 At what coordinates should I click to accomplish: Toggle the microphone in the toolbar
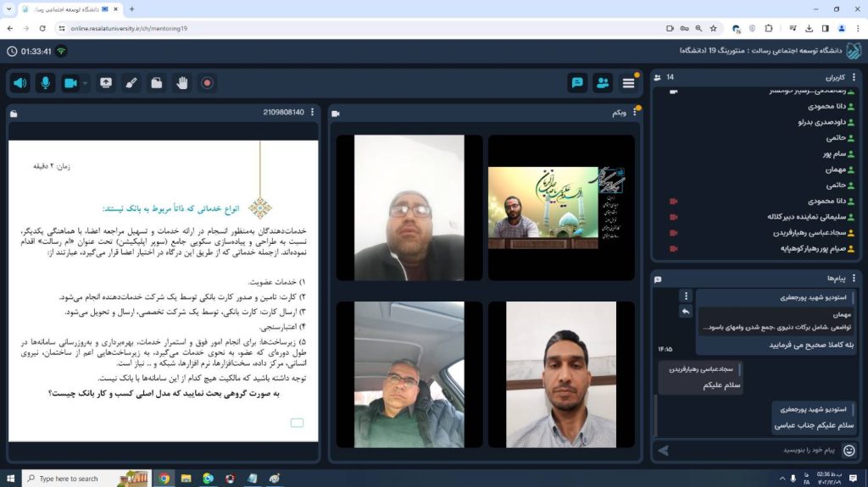click(x=45, y=83)
